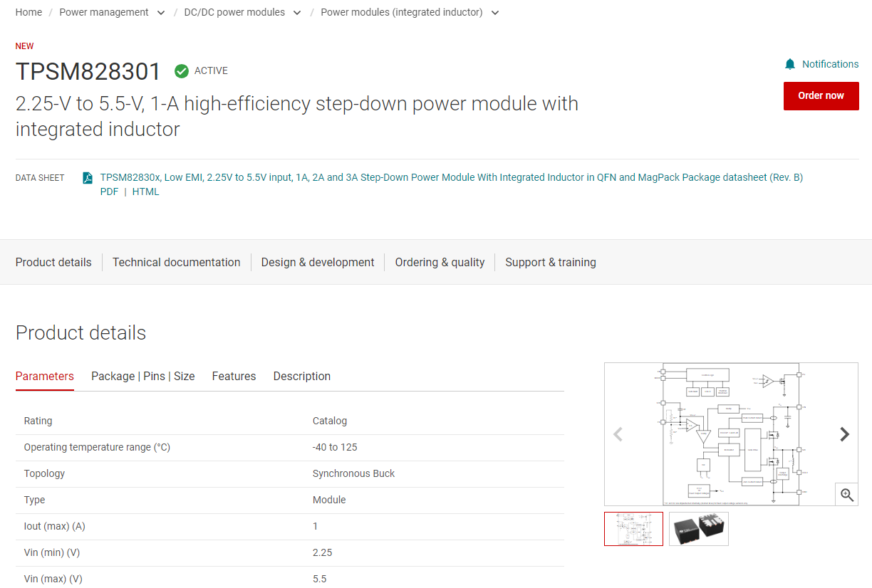
Task: Switch to the Features tab
Action: click(x=234, y=376)
